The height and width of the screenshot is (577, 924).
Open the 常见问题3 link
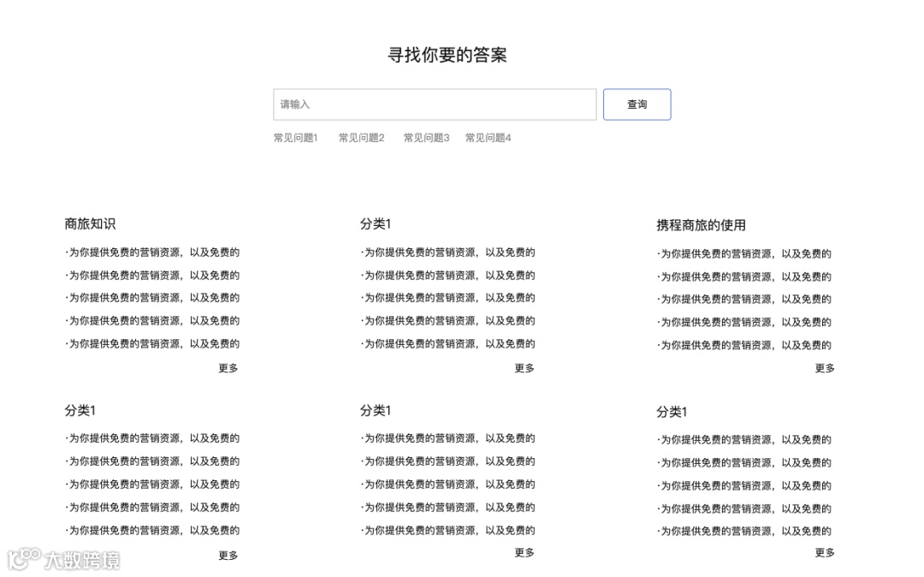(x=427, y=138)
